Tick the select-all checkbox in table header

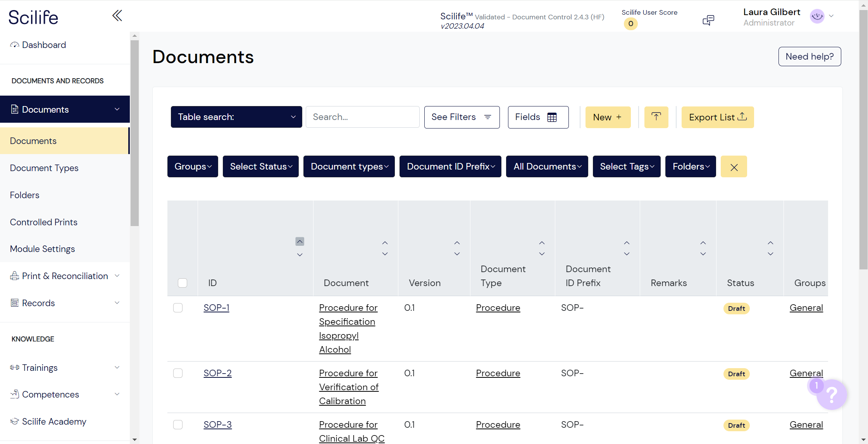click(x=183, y=283)
